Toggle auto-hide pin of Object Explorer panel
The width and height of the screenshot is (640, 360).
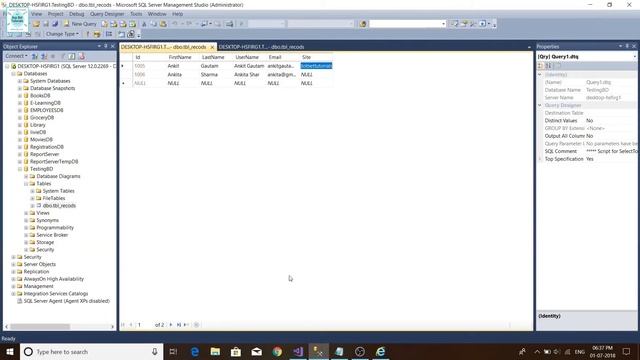coord(106,46)
